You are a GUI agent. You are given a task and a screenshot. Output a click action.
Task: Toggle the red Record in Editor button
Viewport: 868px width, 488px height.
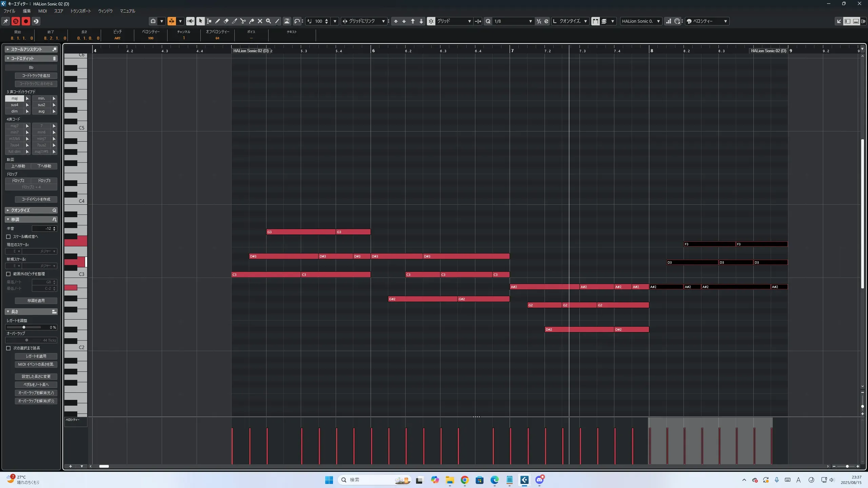(x=26, y=21)
